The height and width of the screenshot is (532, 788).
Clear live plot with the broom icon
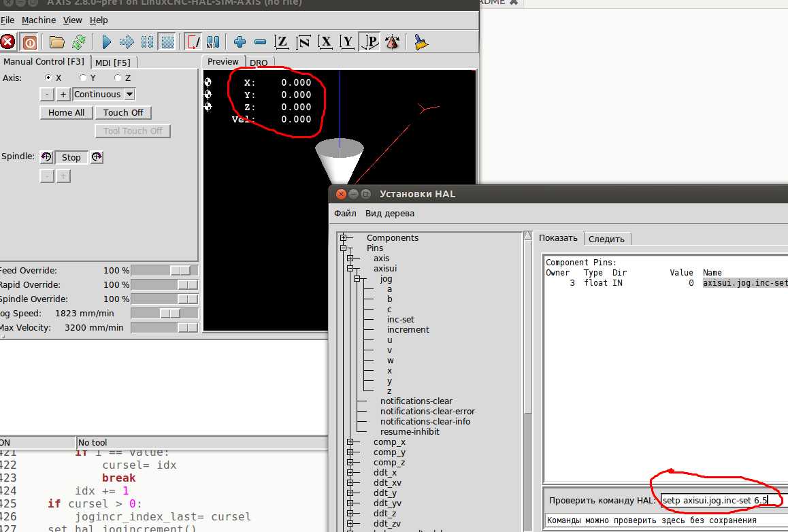(421, 41)
